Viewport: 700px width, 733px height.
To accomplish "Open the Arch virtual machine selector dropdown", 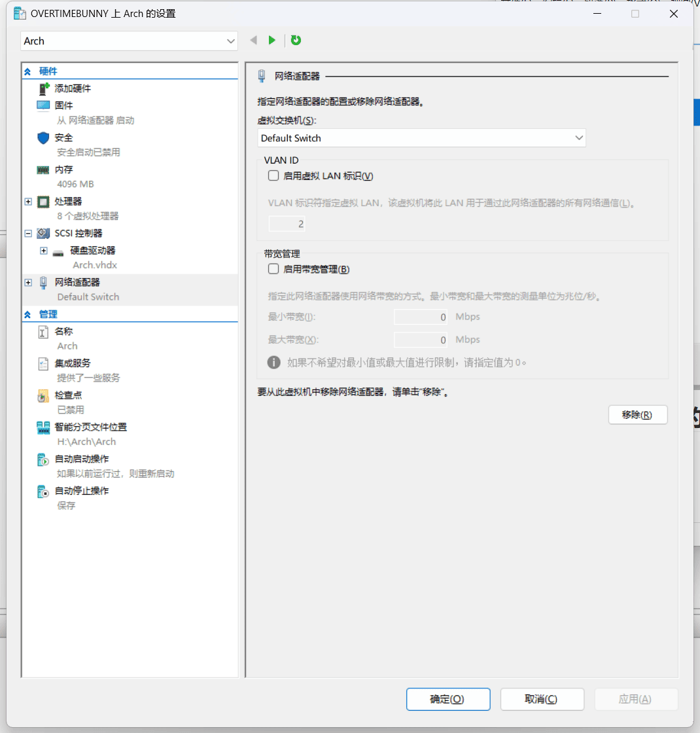I will pyautogui.click(x=129, y=41).
